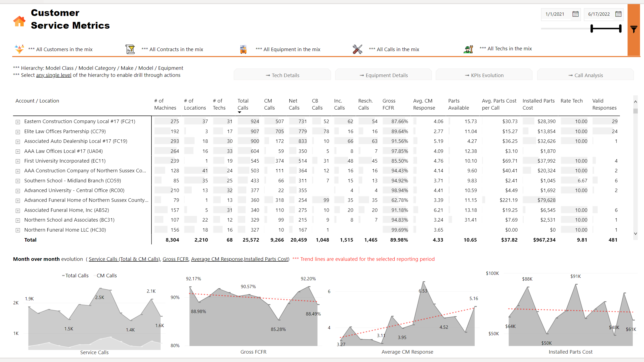644x362 pixels.
Task: Select the All Customers filter icon
Action: coord(19,49)
